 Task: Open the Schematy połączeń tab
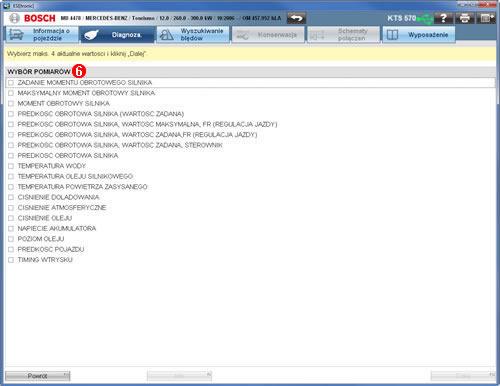[x=344, y=35]
